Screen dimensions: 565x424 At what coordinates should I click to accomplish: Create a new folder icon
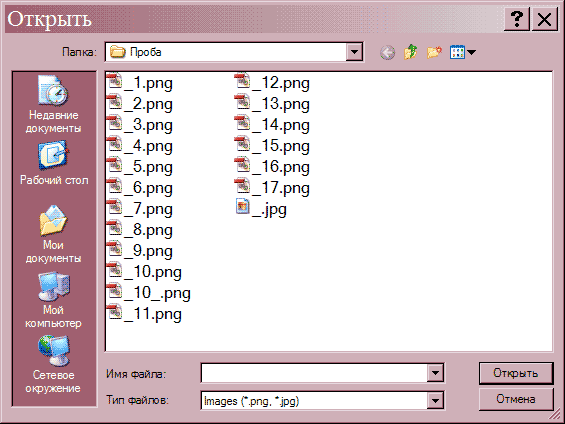tap(434, 53)
